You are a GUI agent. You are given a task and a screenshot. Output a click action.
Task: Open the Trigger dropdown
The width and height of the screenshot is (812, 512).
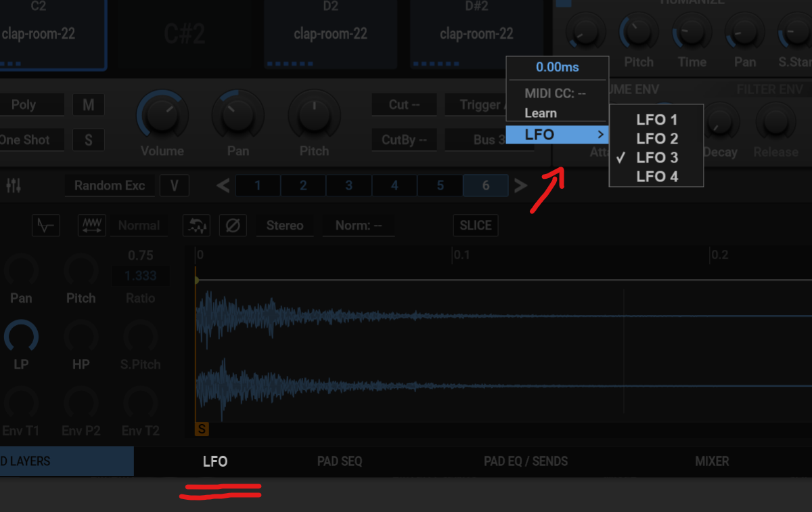pos(476,105)
